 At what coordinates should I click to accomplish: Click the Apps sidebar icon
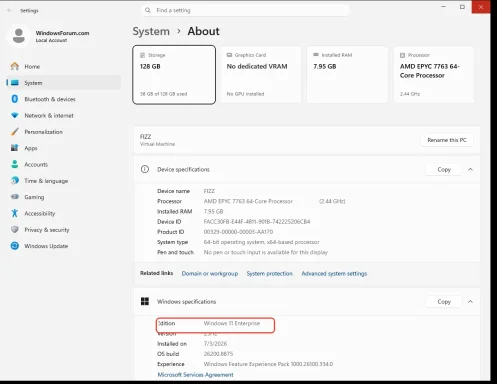coord(15,148)
